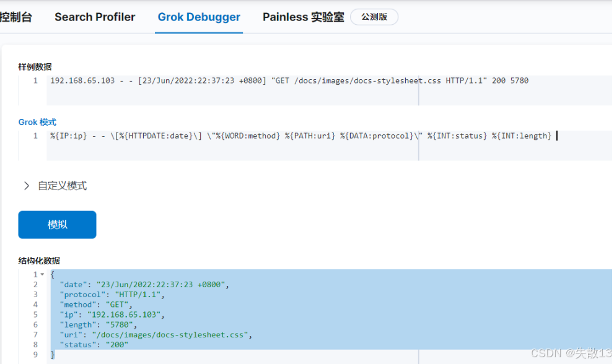Screen dimensions: 614x364
Task: Open the Painless 实验室 tab
Action: [x=303, y=17]
